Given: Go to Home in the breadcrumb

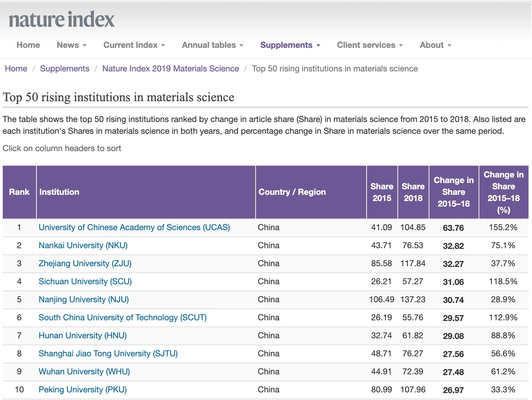Looking at the screenshot, I should (x=16, y=69).
